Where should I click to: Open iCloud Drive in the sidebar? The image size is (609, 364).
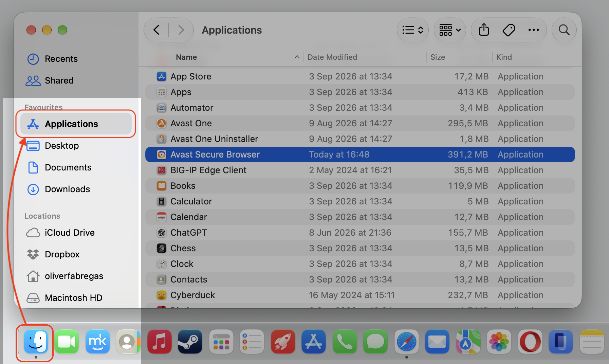(76, 233)
